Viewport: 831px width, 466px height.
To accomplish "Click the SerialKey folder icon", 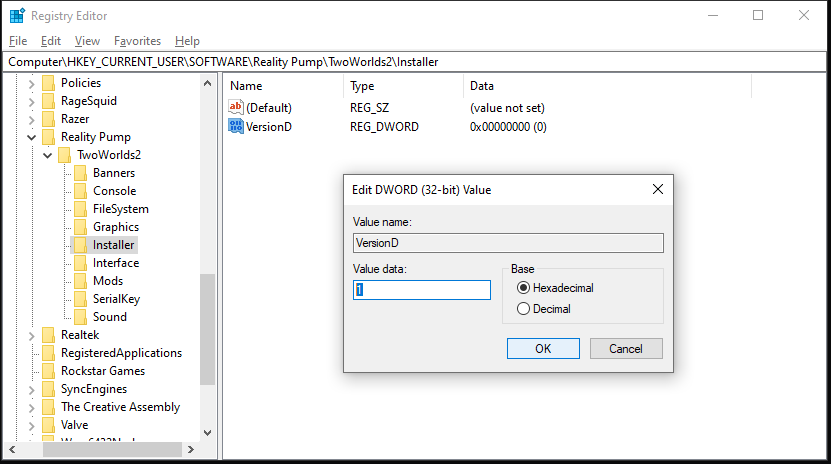I will click(80, 299).
